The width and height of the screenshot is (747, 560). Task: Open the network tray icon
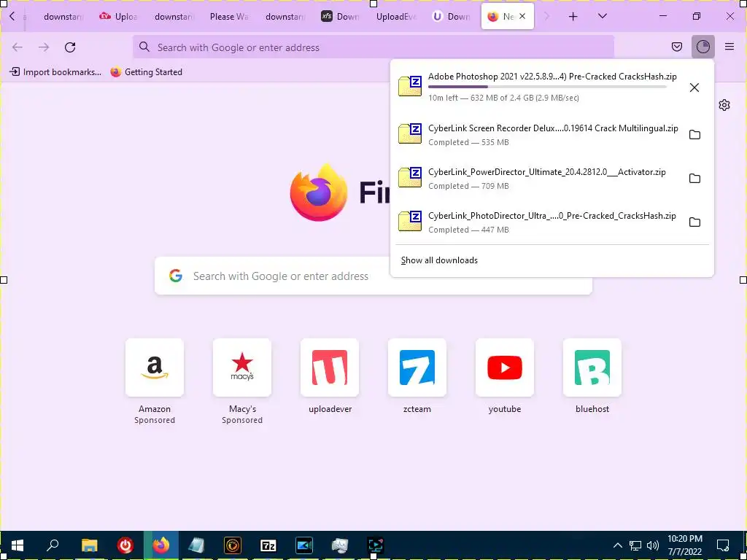635,545
